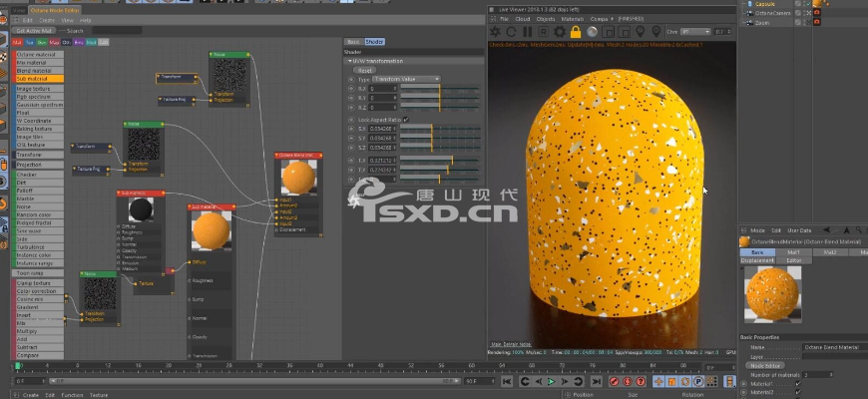This screenshot has width=868, height=399.
Task: Jump to the timeline end frame
Action: (596, 381)
